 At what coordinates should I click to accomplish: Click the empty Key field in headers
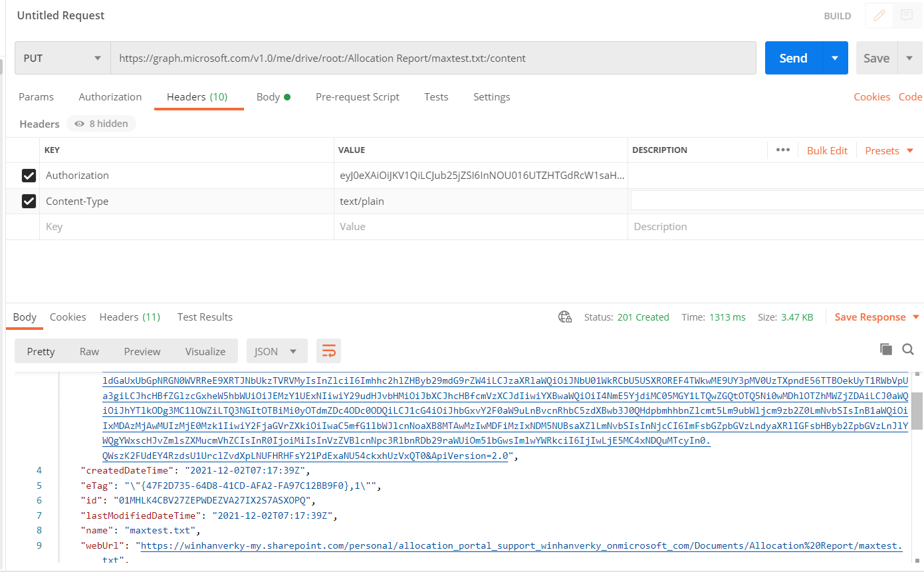click(186, 227)
